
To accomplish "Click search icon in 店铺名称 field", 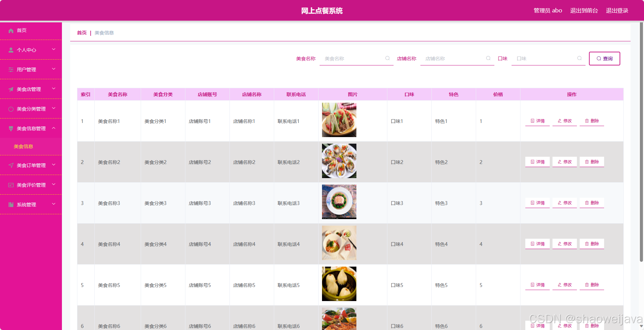I will pyautogui.click(x=488, y=58).
